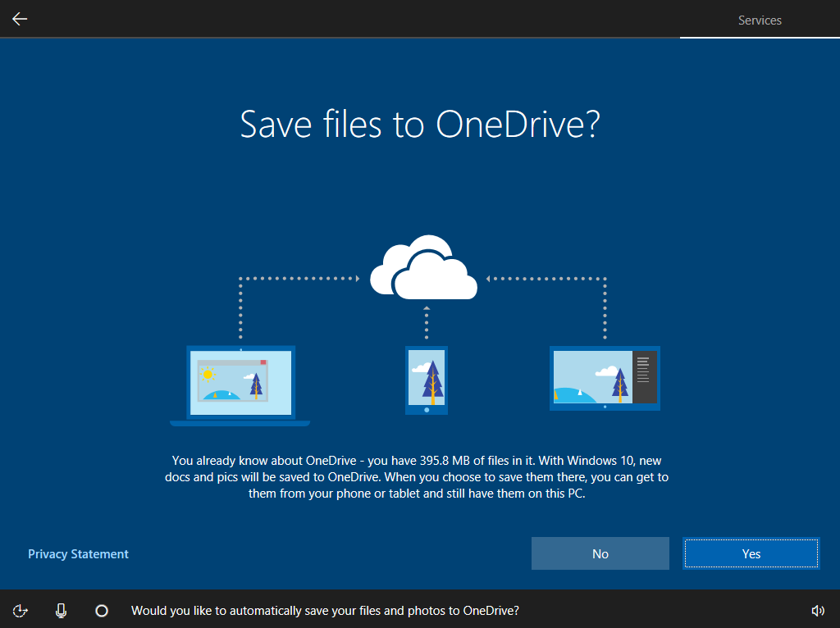The width and height of the screenshot is (840, 628).
Task: Click Yes to save files to OneDrive
Action: click(x=751, y=553)
